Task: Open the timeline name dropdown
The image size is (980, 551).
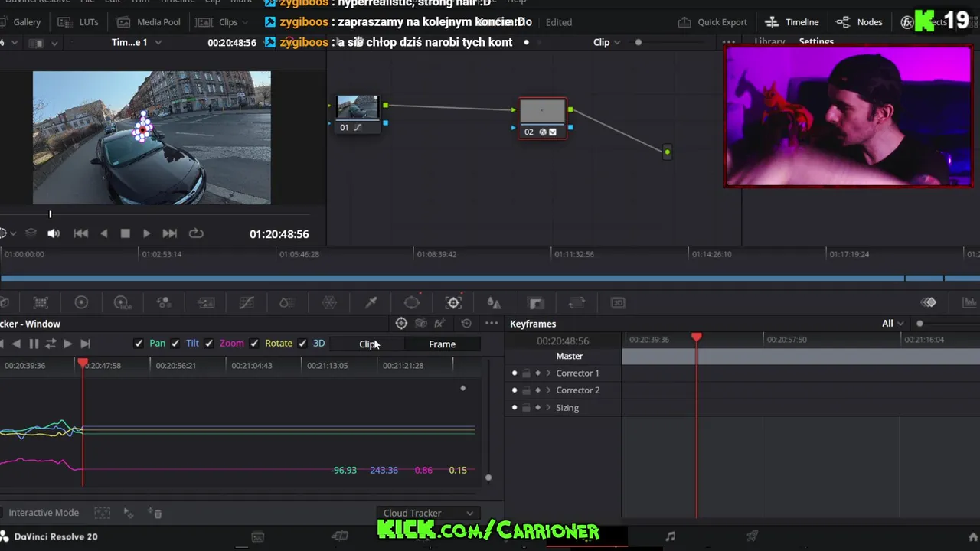Action: coord(136,42)
